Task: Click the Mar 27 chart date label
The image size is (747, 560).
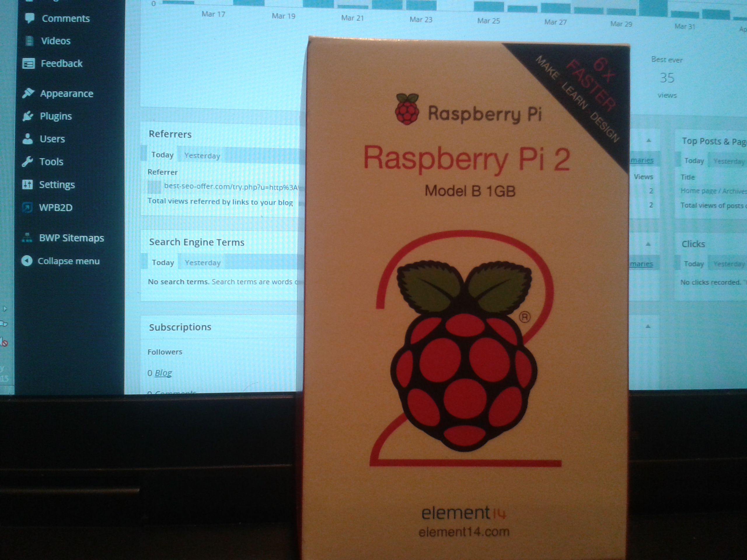Action: pyautogui.click(x=555, y=22)
